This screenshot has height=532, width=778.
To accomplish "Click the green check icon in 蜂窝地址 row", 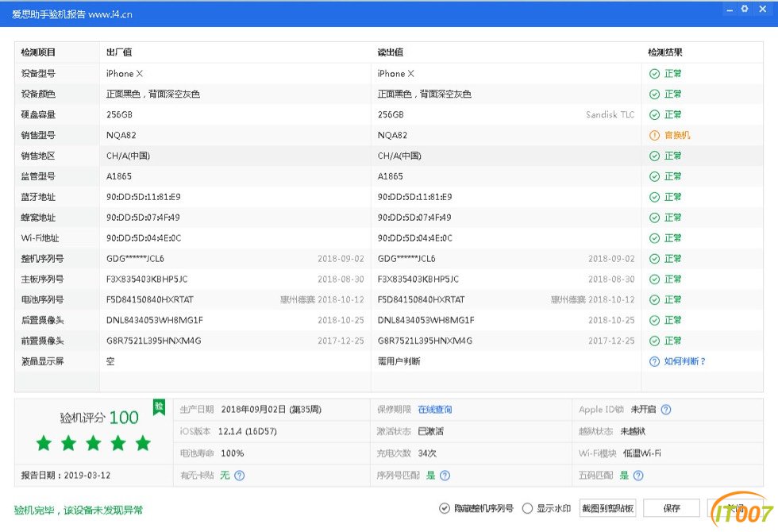I will tap(654, 218).
